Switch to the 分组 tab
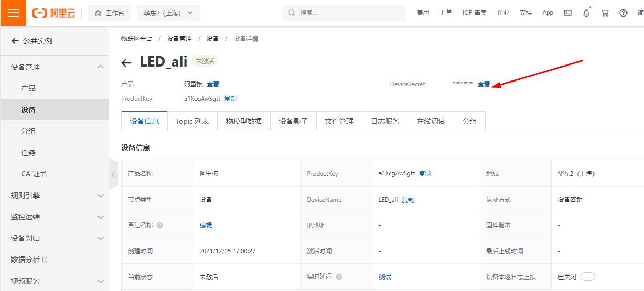Screen dimensions: 644x291 tap(470, 121)
